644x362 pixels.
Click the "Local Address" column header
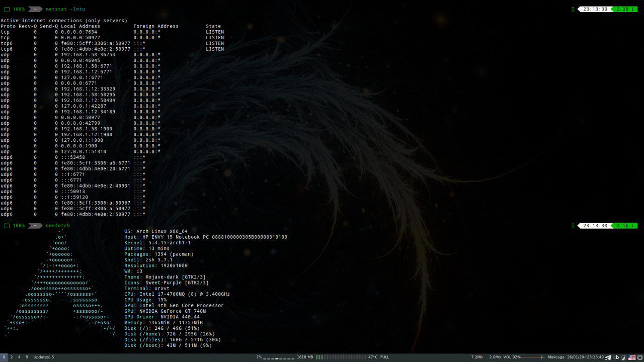[x=80, y=26]
